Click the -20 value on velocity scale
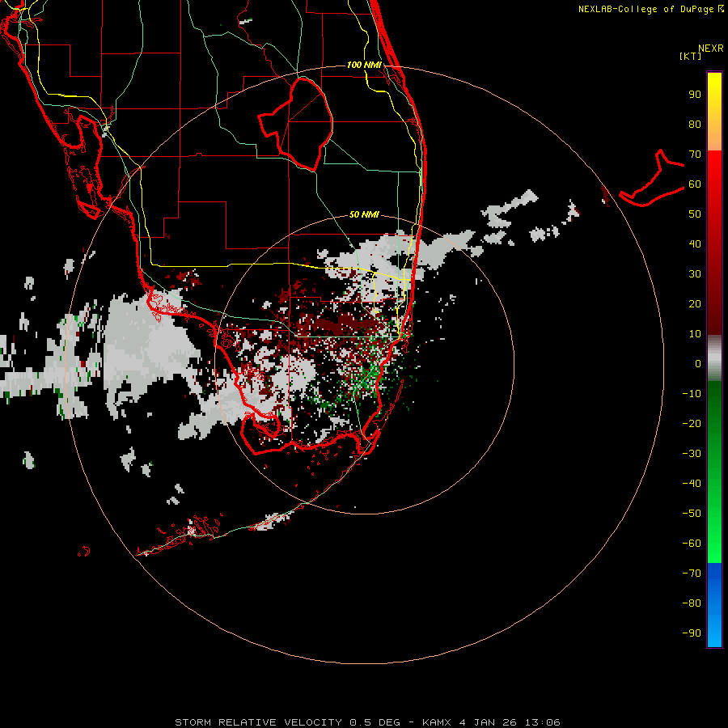The image size is (728, 728). pyautogui.click(x=692, y=424)
